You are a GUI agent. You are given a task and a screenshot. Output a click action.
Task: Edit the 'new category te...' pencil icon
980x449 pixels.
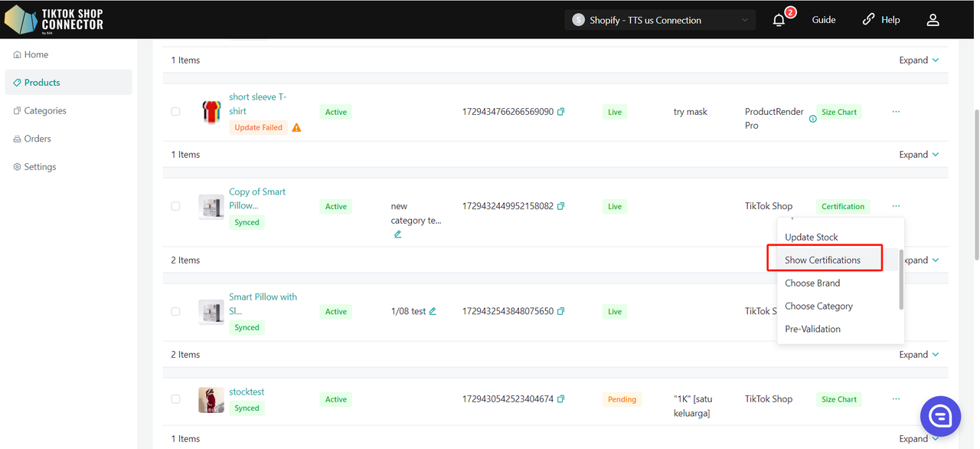coord(397,234)
